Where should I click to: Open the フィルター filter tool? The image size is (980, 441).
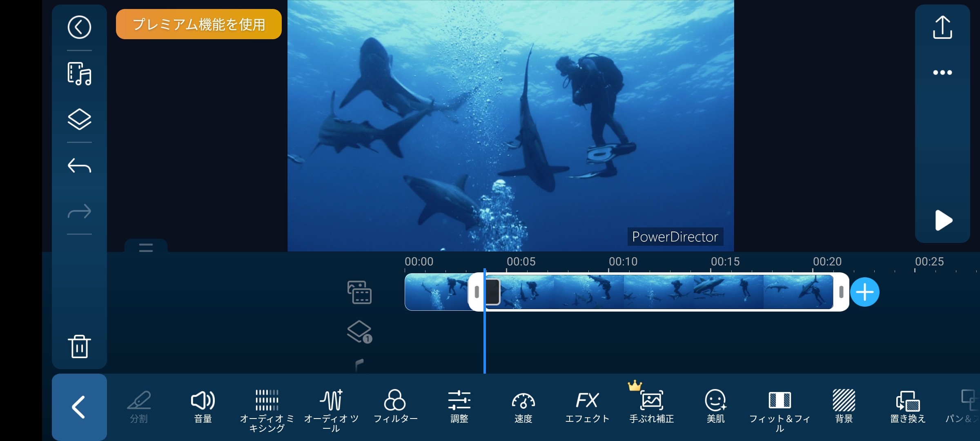[x=395, y=406]
